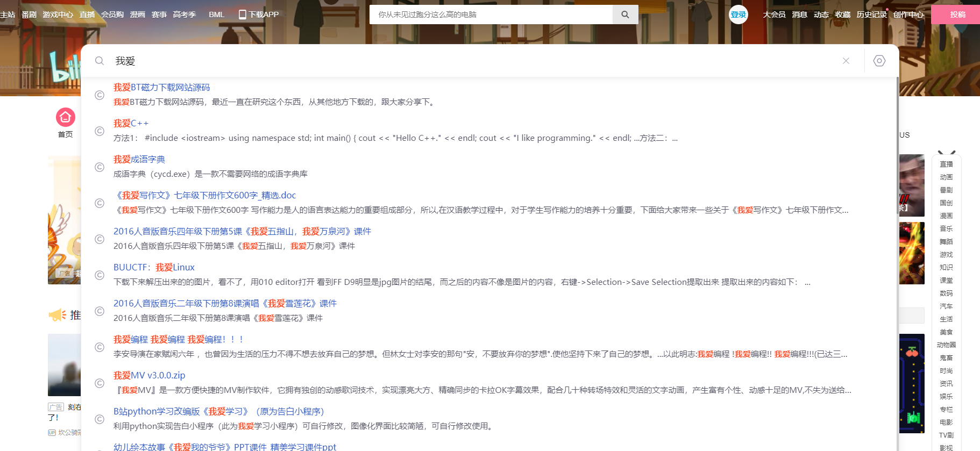
Task: Open result BUUCTF：我爱Linux
Action: 154,268
